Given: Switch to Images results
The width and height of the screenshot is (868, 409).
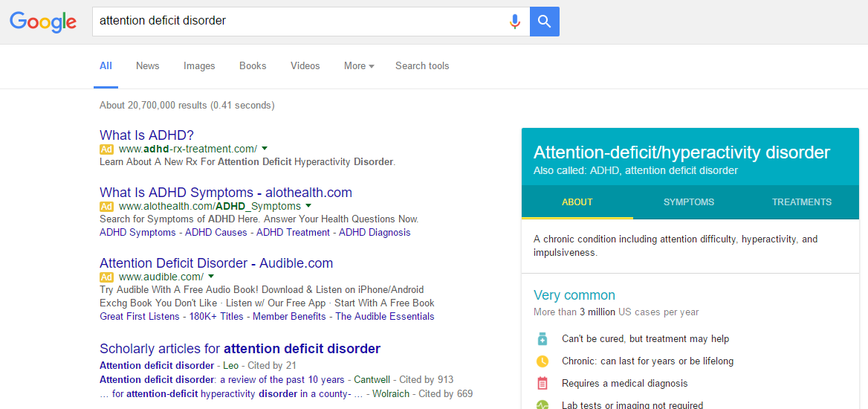Looking at the screenshot, I should pos(199,66).
